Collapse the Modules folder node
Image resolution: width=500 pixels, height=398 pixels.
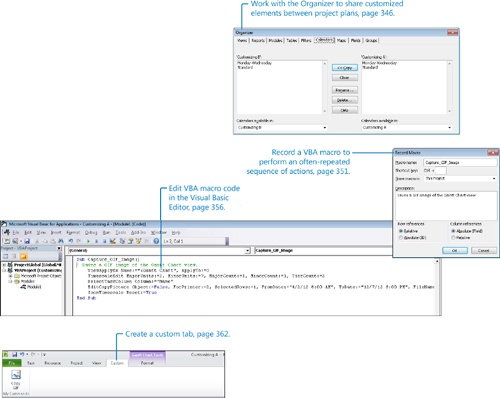(x=10, y=281)
